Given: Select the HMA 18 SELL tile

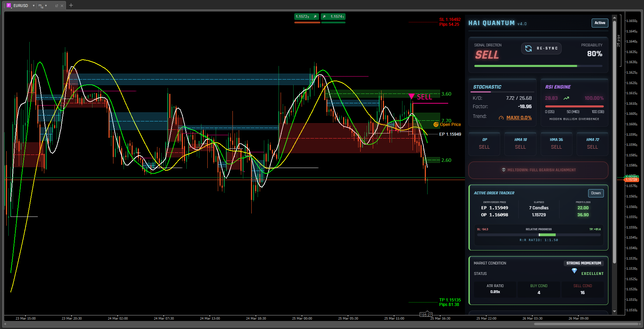Looking at the screenshot, I should pyautogui.click(x=520, y=143).
